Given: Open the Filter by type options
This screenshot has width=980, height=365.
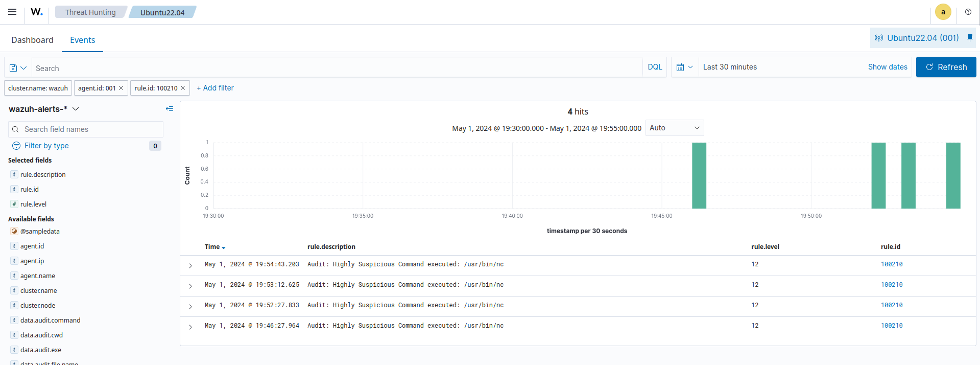Looking at the screenshot, I should (x=46, y=146).
